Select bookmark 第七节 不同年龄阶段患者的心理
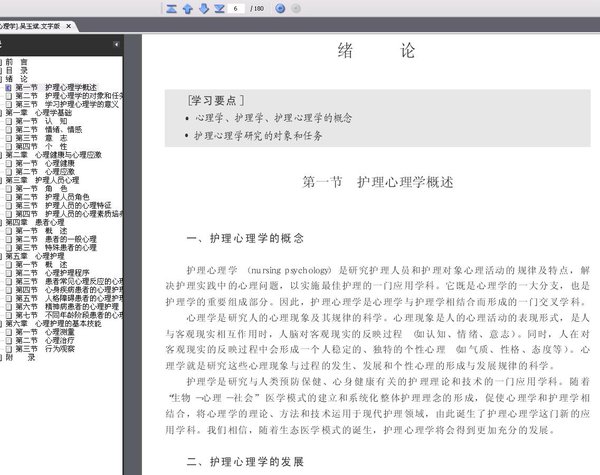This screenshot has width=600, height=475. [69, 315]
